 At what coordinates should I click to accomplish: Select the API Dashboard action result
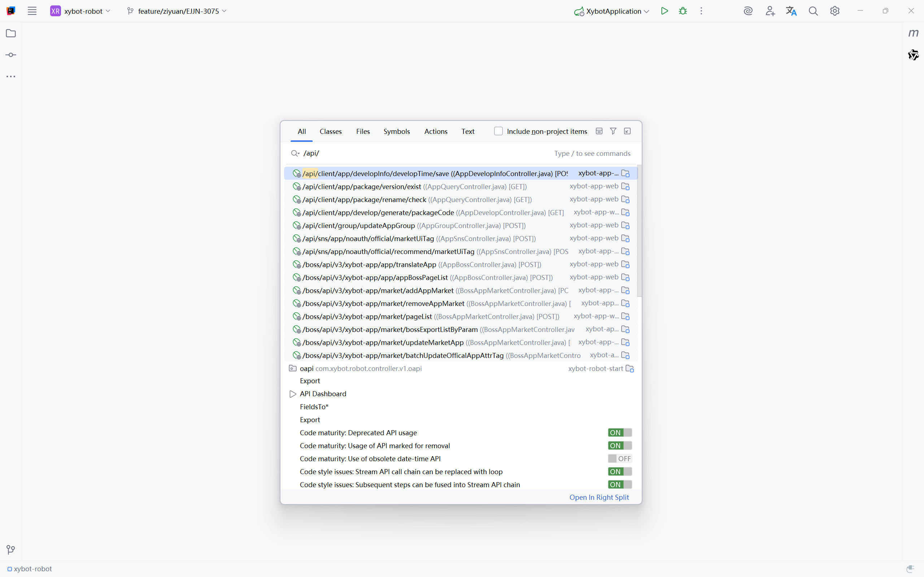coord(323,394)
